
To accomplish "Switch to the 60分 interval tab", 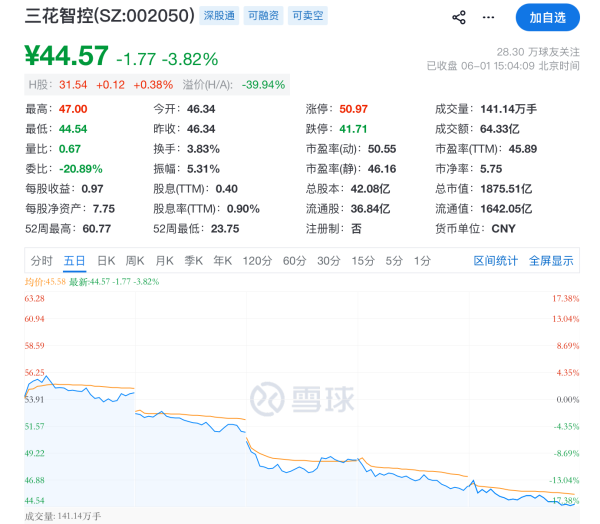I will (x=295, y=261).
